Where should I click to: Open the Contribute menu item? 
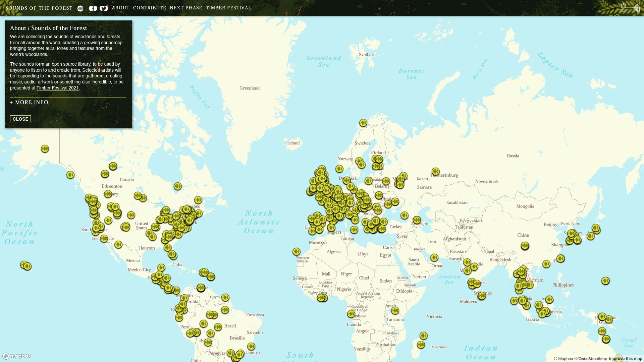pos(150,8)
